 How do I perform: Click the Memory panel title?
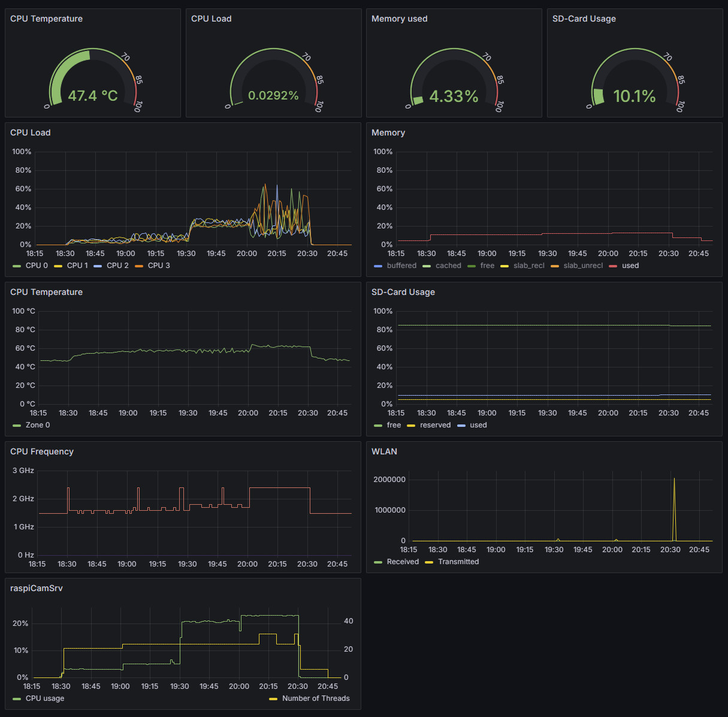pos(388,132)
